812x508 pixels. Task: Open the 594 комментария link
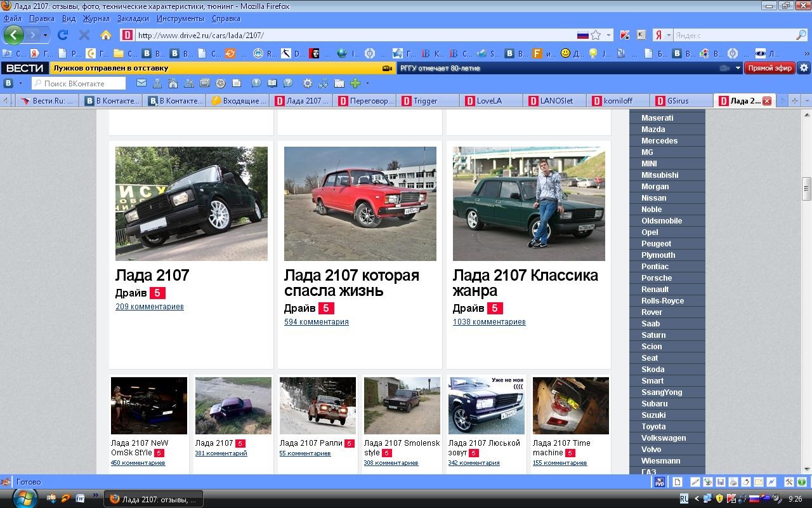point(317,322)
